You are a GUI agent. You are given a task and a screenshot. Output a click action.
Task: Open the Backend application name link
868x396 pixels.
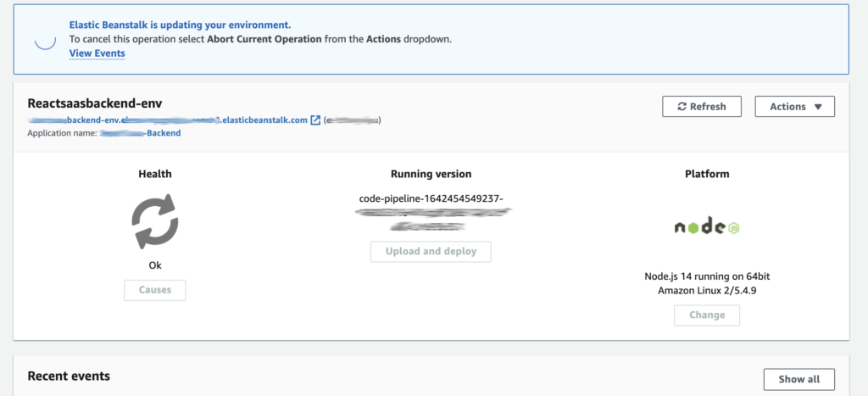pyautogui.click(x=141, y=133)
